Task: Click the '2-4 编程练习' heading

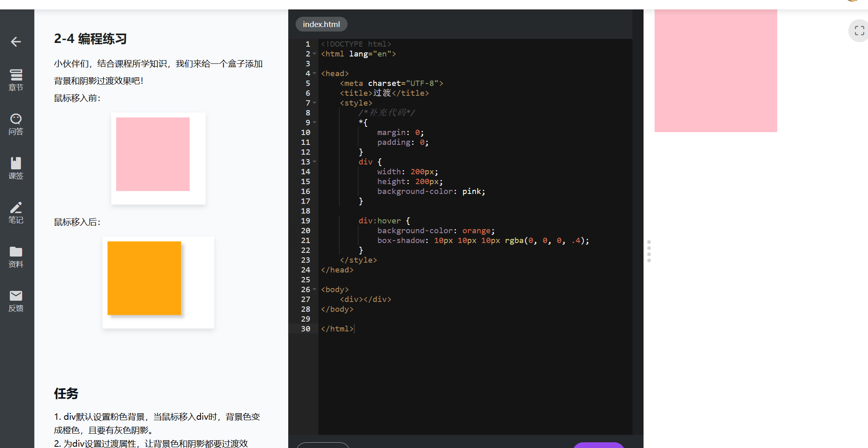Action: [90, 39]
